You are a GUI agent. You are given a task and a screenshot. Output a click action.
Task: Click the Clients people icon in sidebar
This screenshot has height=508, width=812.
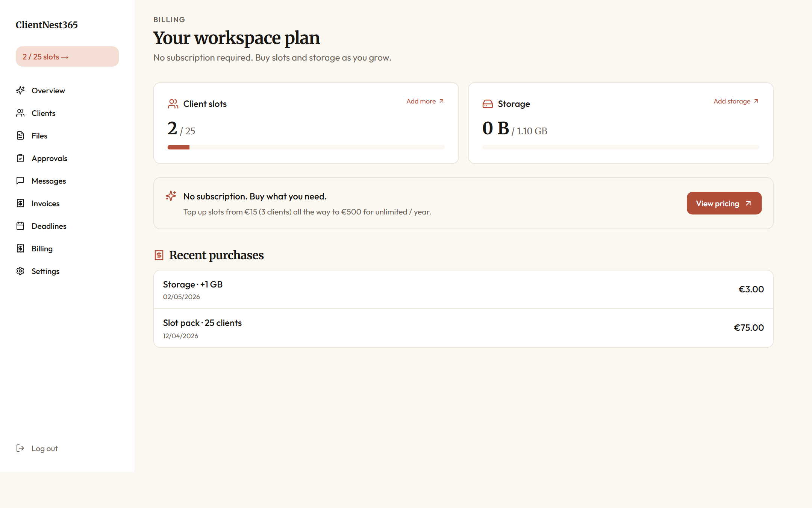(20, 113)
